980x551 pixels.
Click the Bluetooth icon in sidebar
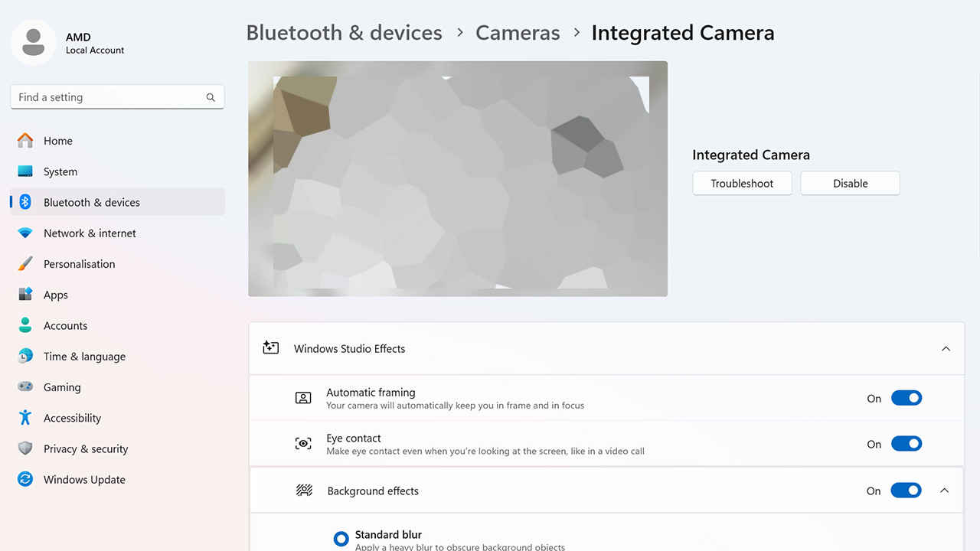(x=25, y=202)
